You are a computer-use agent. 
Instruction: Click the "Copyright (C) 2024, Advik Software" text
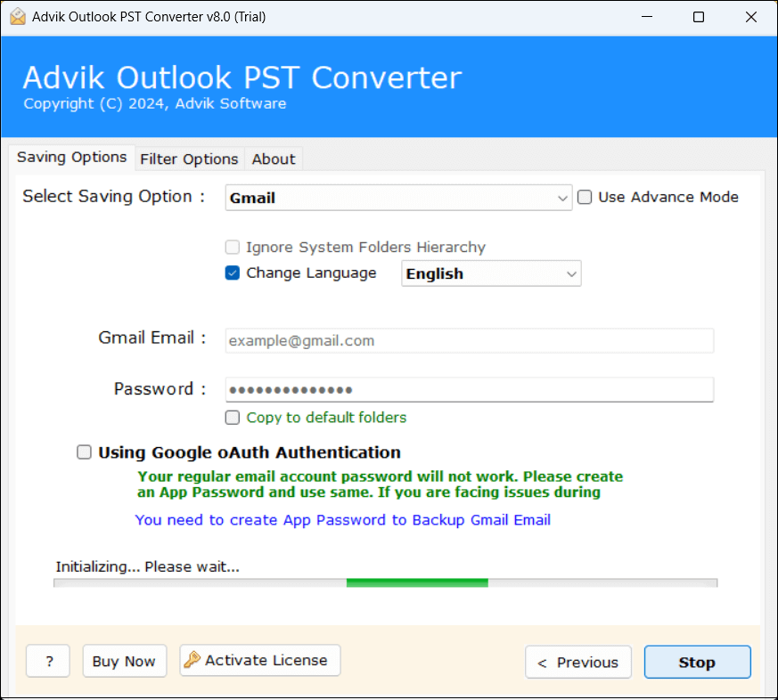[x=155, y=103]
